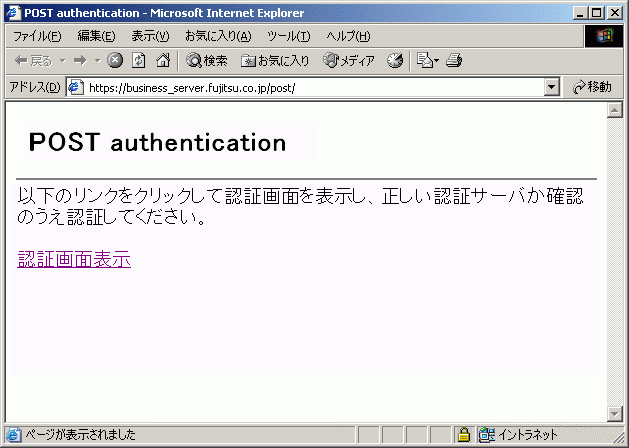The image size is (629, 448).
Task: Click the Mail icon in toolbar
Action: pos(428,61)
